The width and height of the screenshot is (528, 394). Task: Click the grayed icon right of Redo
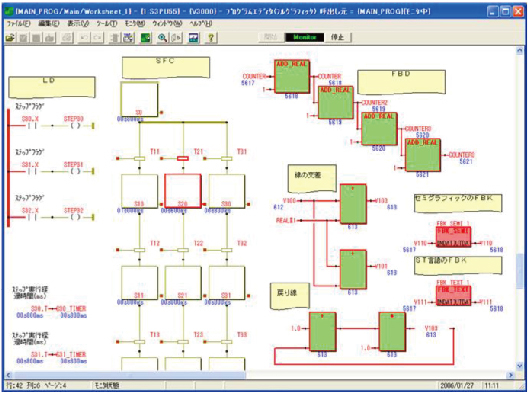click(114, 37)
